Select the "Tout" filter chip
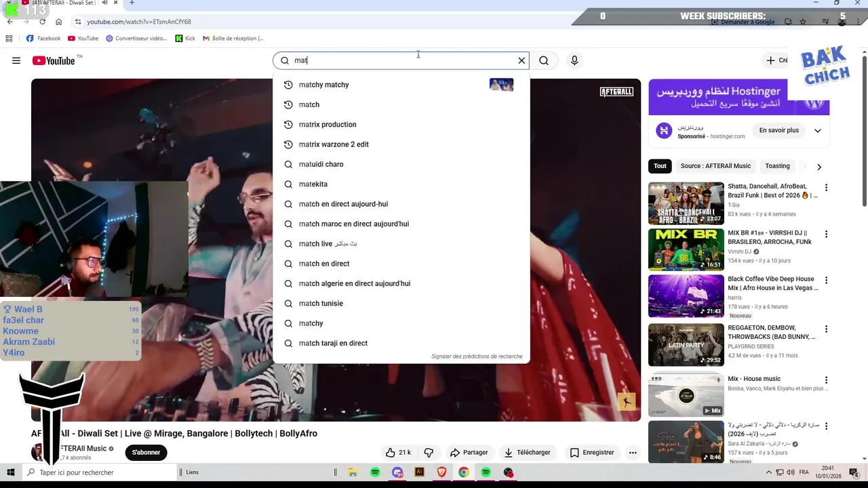Viewport: 868px width, 488px height. pyautogui.click(x=660, y=166)
